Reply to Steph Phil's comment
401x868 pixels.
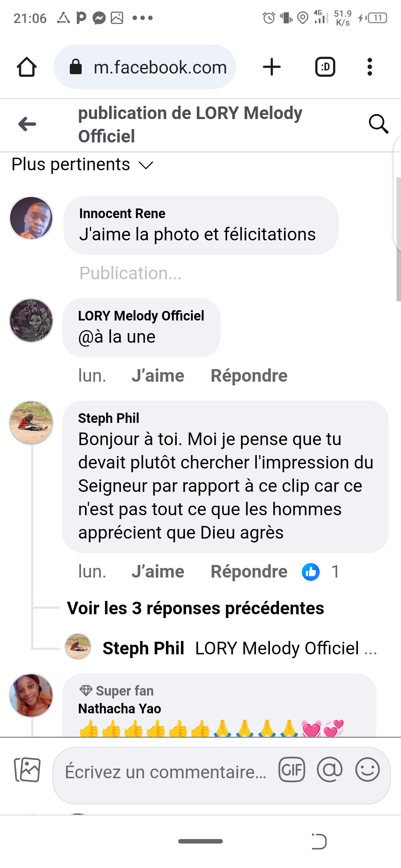coord(249,572)
